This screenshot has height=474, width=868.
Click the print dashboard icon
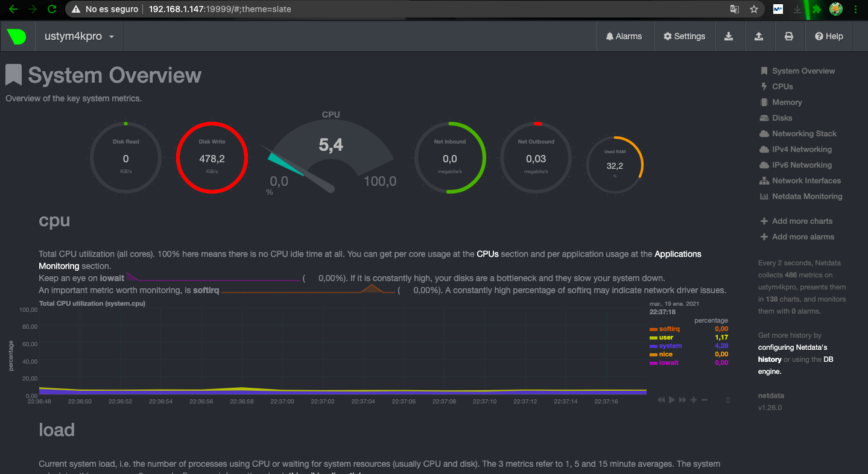[788, 36]
